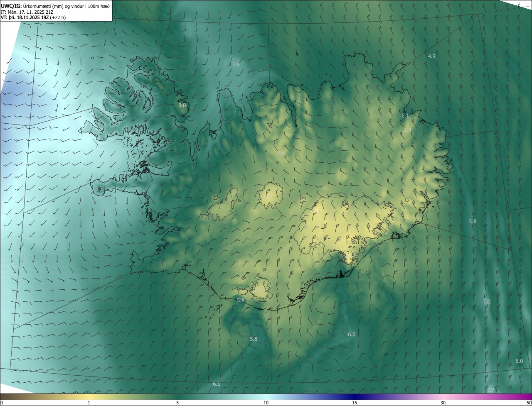Screen dimensions: 532x406
Task: Select the initial time line "IT: Mán. 17. 11. 2025 21Z"
Action: click(x=27, y=12)
